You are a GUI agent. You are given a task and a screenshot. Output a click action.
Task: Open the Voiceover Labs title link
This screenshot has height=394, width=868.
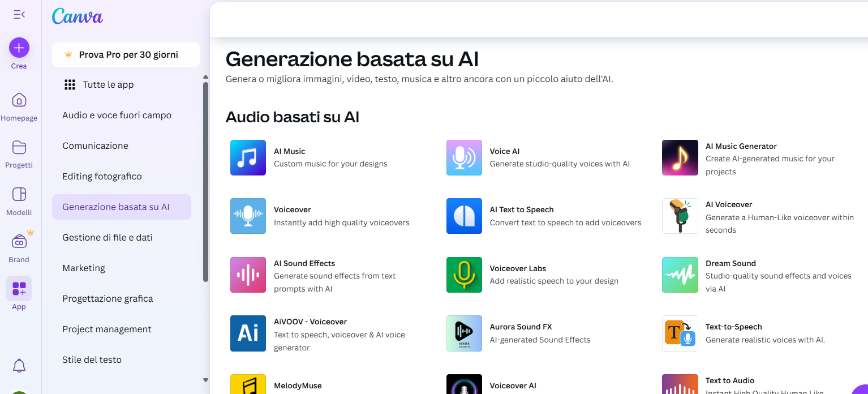[518, 268]
